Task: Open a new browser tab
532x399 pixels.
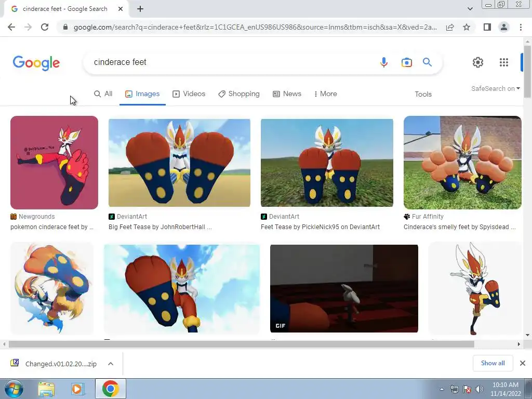Action: click(x=140, y=9)
